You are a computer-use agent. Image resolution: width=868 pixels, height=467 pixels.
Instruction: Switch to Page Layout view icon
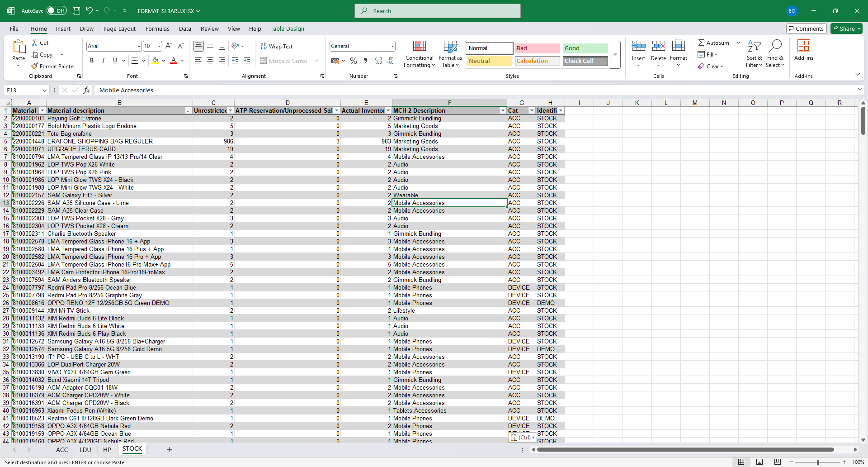tap(759, 462)
